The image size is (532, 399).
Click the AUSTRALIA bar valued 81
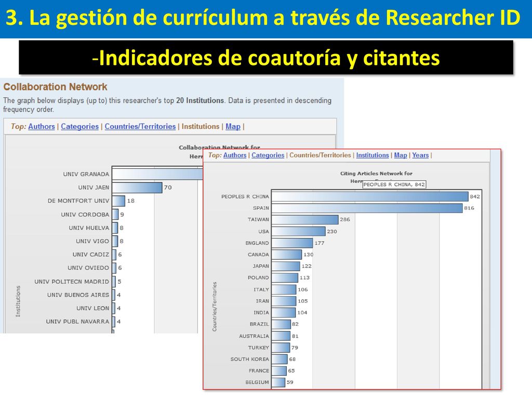[281, 336]
